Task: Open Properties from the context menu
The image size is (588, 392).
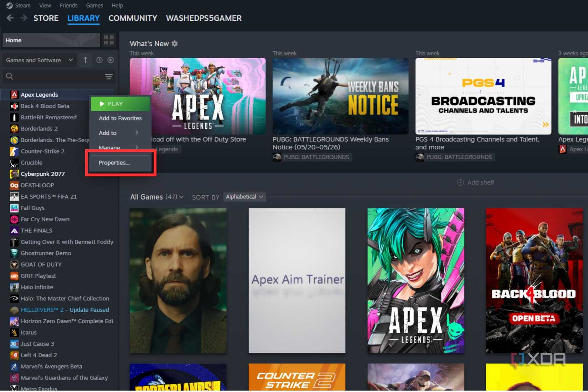Action: tap(120, 163)
